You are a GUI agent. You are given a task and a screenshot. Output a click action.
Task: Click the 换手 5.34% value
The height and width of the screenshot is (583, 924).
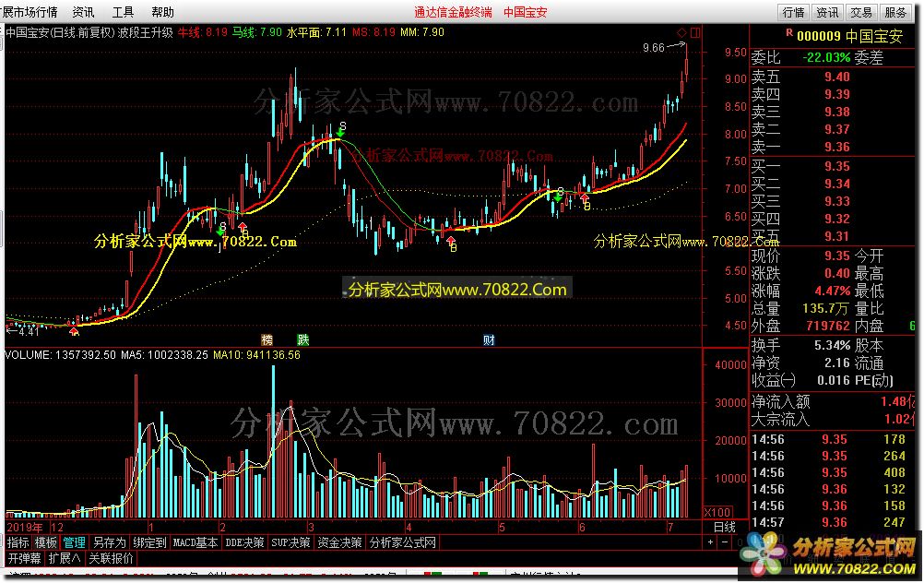[x=832, y=345]
